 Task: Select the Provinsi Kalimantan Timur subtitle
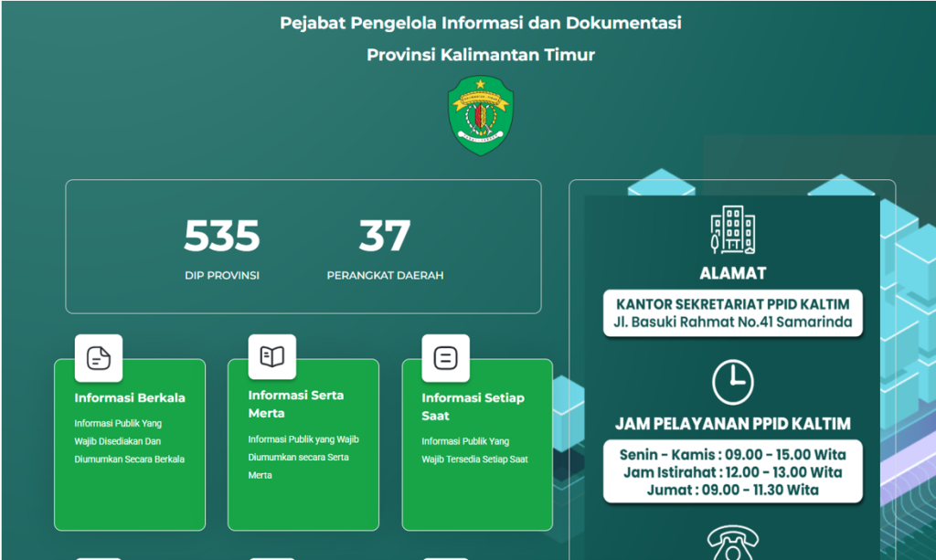479,55
